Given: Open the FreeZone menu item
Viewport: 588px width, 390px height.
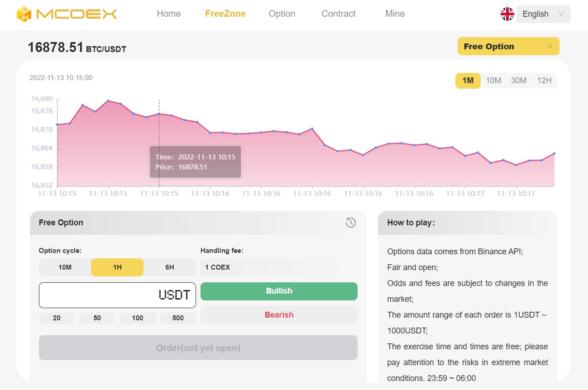Looking at the screenshot, I should [225, 14].
